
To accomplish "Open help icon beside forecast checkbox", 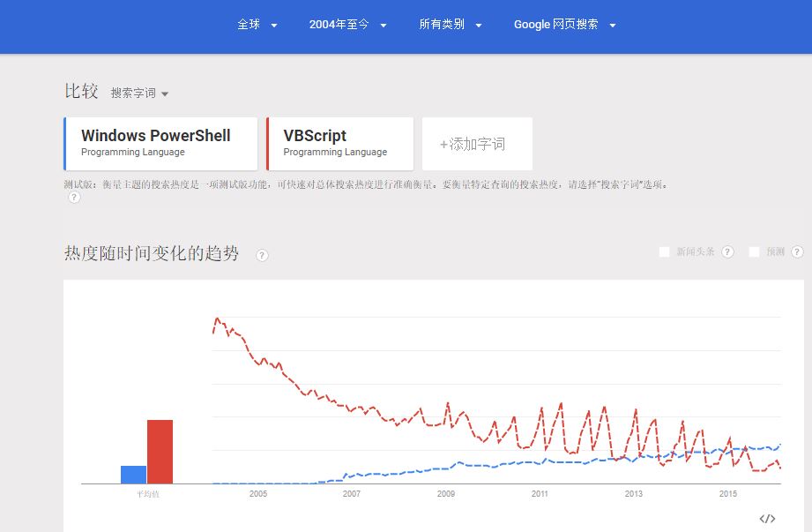I will click(797, 251).
